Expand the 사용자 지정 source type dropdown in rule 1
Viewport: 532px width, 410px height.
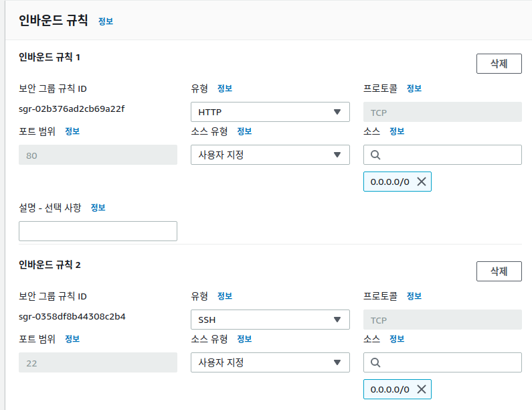tap(270, 155)
